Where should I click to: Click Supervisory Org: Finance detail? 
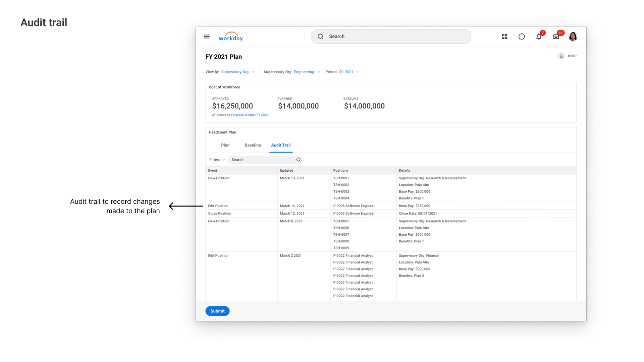419,256
